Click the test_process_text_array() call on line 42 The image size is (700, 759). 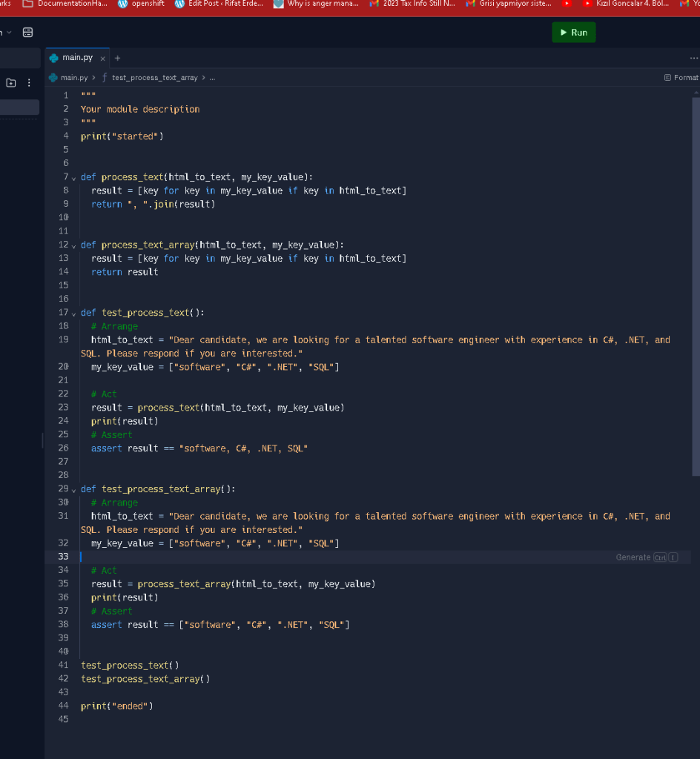click(x=145, y=679)
